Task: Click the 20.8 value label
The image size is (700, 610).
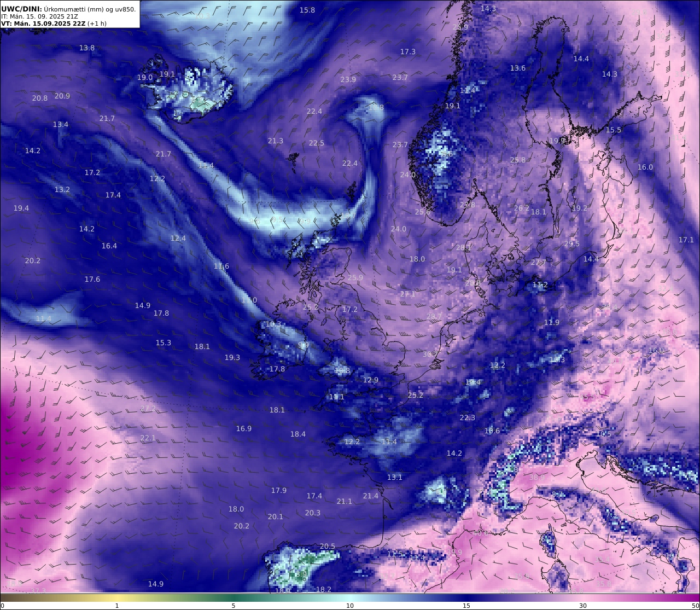Action: tap(40, 98)
